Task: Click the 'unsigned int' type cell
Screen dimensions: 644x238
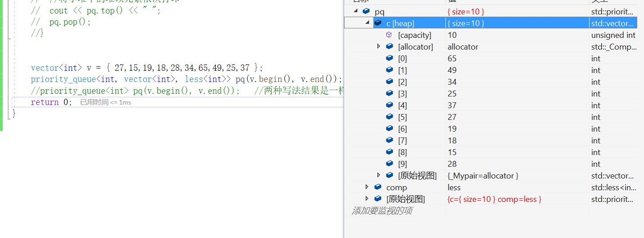Action: 613,35
